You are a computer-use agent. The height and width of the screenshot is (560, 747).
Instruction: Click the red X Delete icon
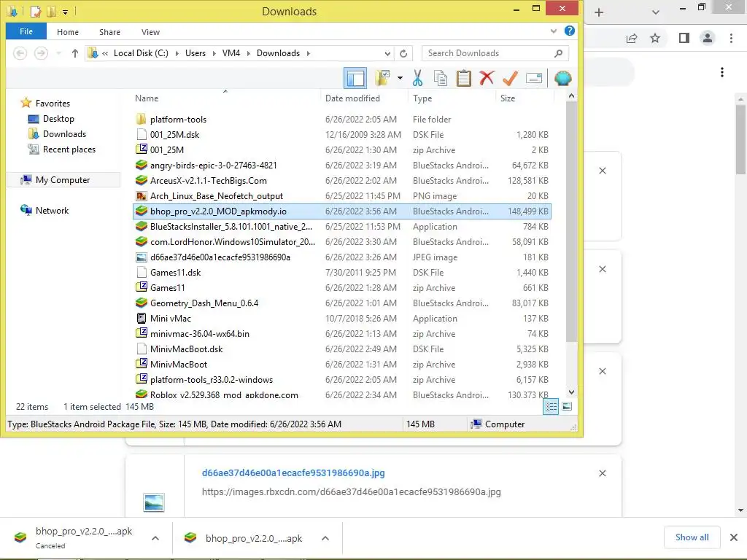point(487,77)
